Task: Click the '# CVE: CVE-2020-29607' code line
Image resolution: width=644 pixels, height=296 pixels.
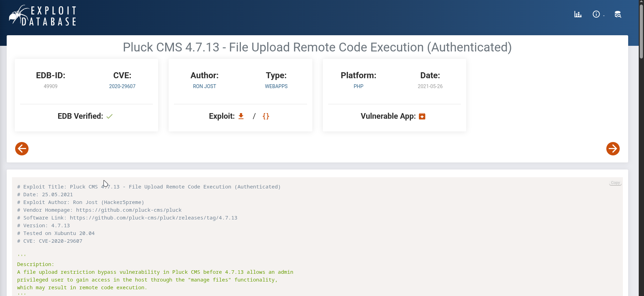Action: pos(50,241)
